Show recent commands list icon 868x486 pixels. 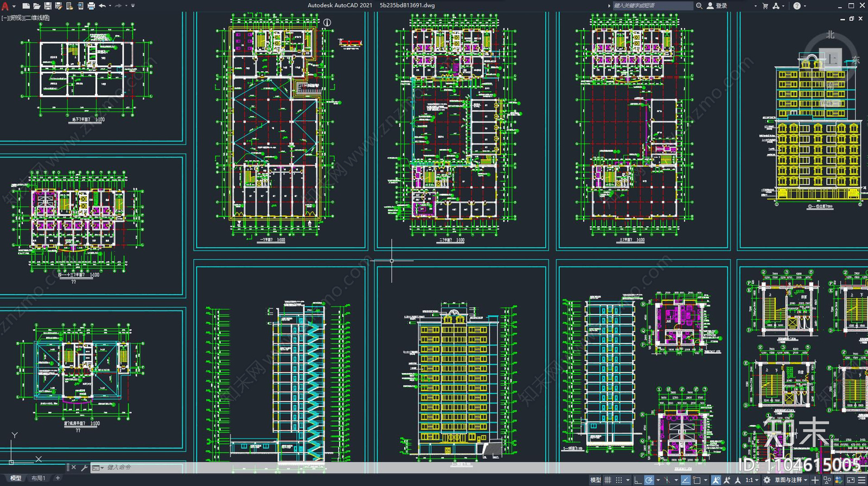(97, 468)
